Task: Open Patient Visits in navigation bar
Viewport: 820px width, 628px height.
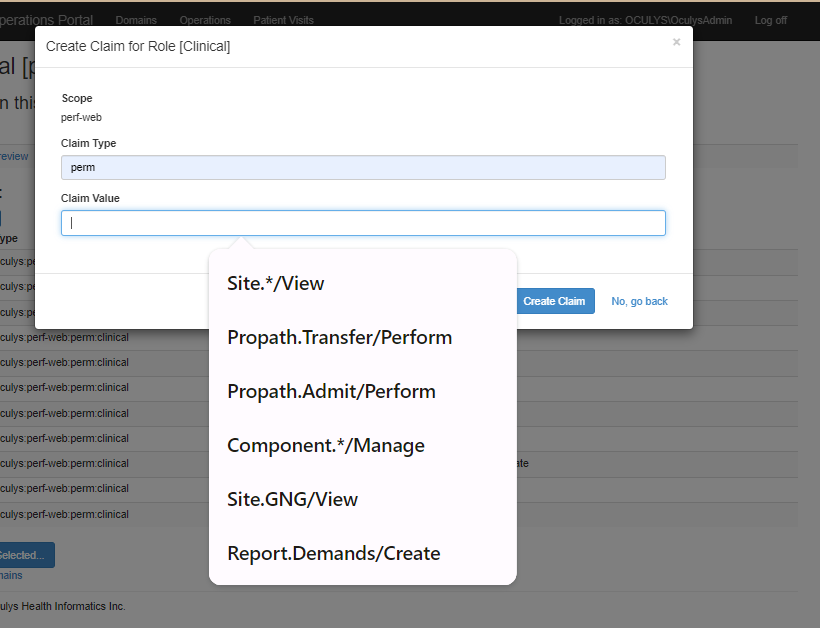Action: click(x=283, y=20)
